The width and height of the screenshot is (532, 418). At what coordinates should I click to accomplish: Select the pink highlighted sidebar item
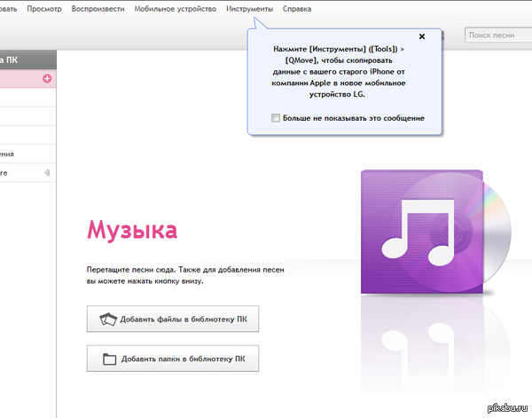click(22, 79)
